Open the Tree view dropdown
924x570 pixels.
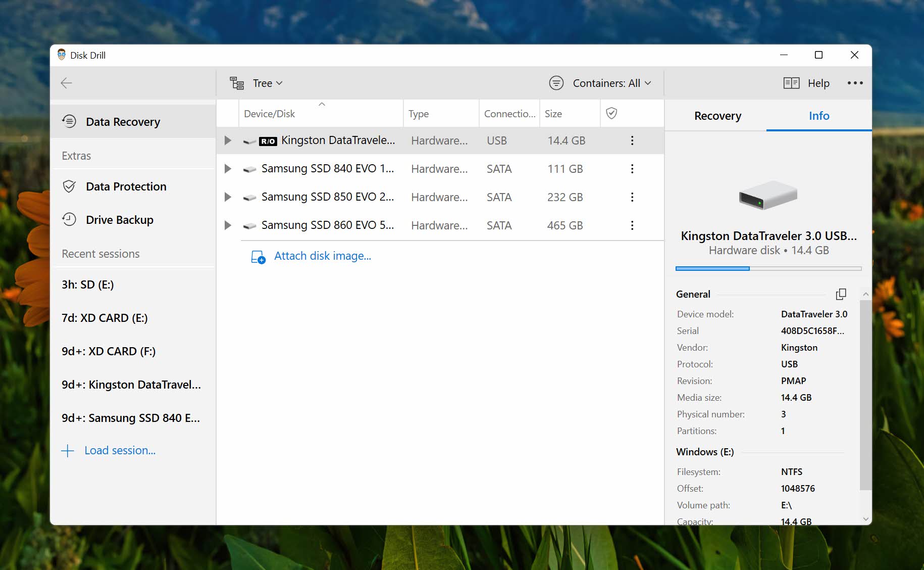click(x=268, y=83)
